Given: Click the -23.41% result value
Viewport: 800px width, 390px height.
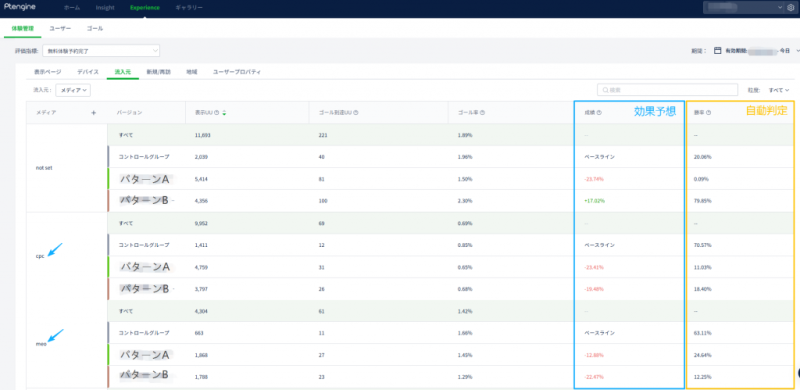Looking at the screenshot, I should click(594, 267).
